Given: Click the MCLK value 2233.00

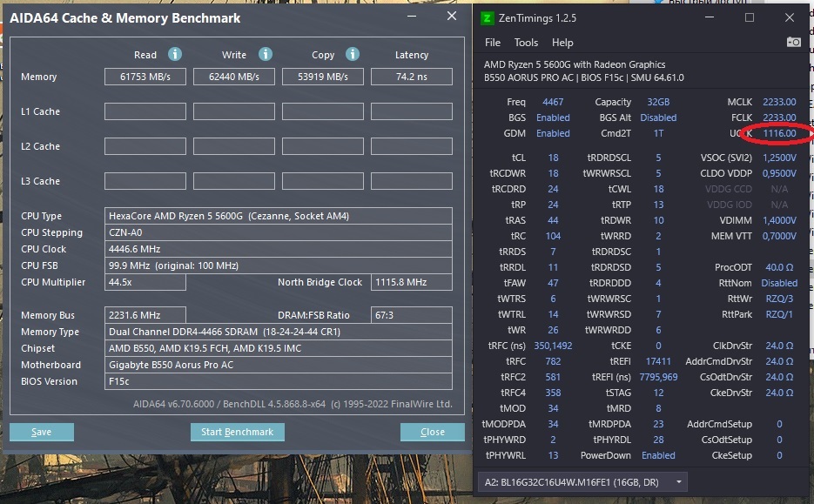Looking at the screenshot, I should tap(779, 102).
